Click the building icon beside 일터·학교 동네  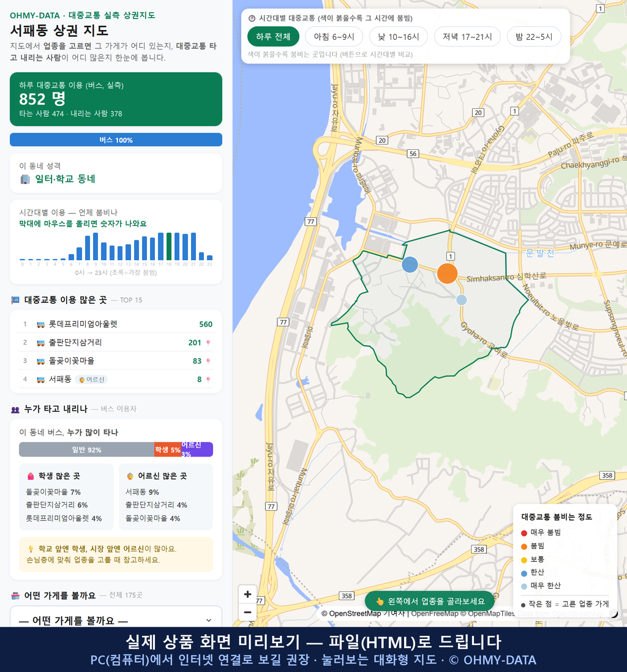(x=25, y=179)
